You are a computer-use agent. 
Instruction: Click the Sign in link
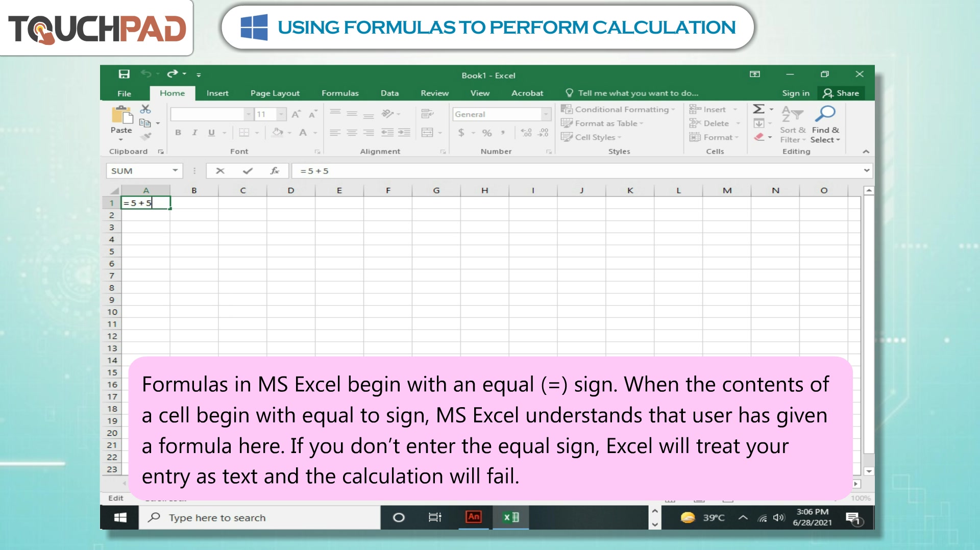click(x=795, y=93)
